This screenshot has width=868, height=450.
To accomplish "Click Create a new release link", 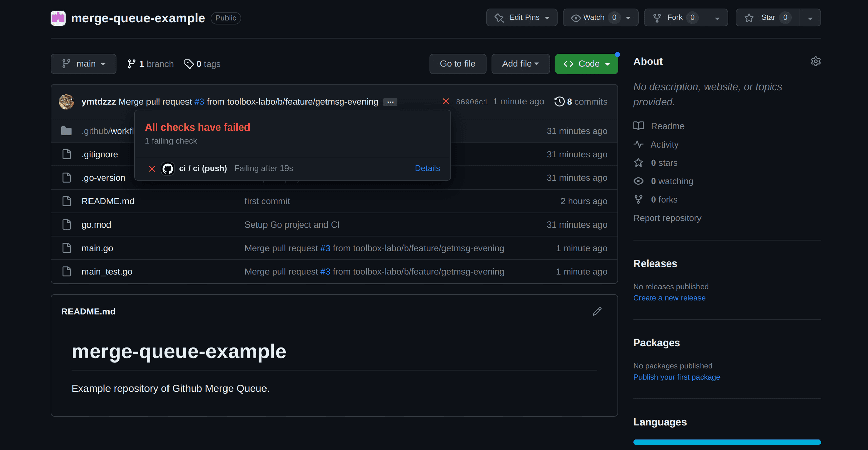I will point(669,298).
